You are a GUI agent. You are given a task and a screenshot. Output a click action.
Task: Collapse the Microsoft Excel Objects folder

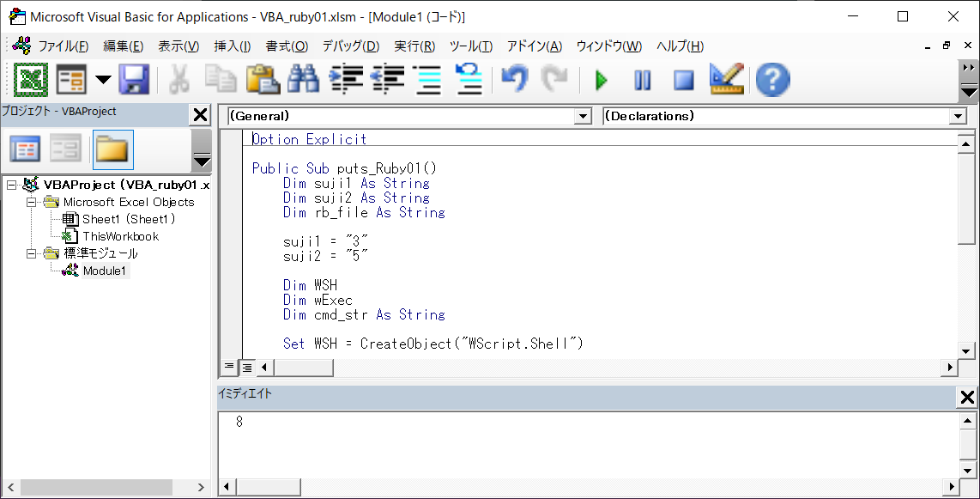click(x=31, y=202)
